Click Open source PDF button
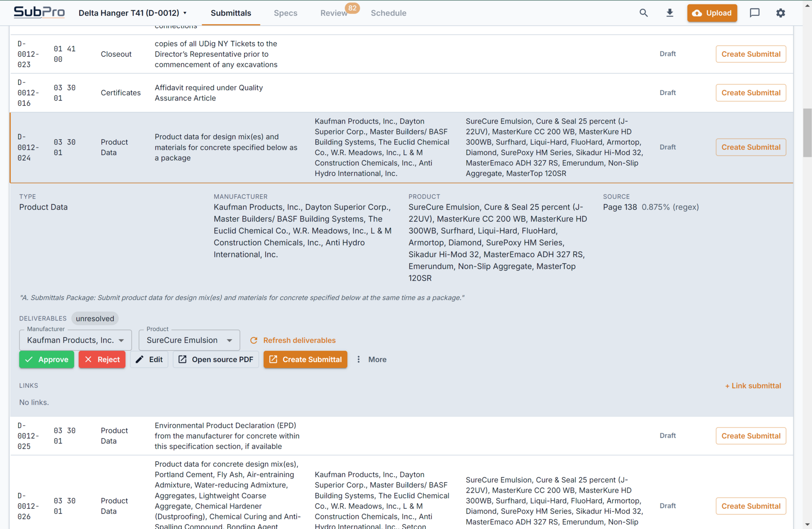The height and width of the screenshot is (529, 812). (x=216, y=359)
